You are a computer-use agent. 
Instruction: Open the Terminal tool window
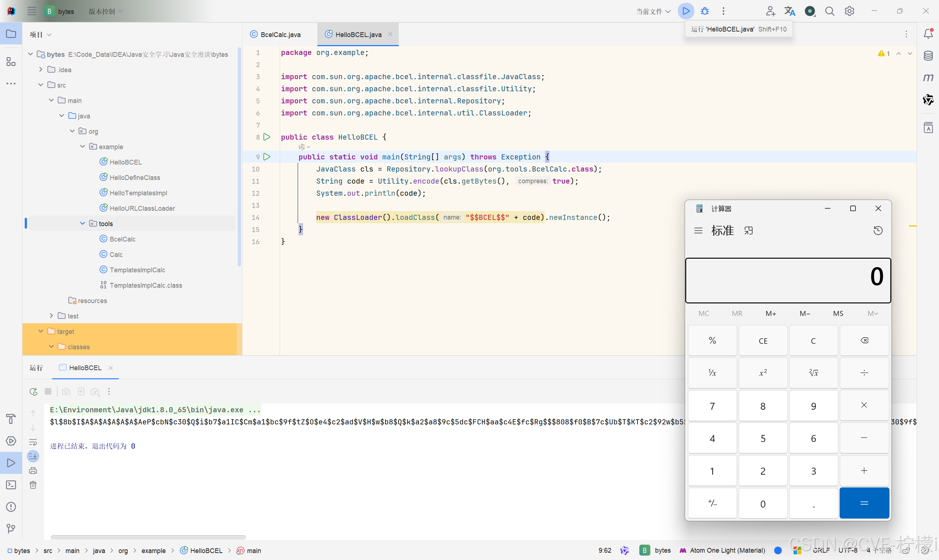click(x=11, y=485)
